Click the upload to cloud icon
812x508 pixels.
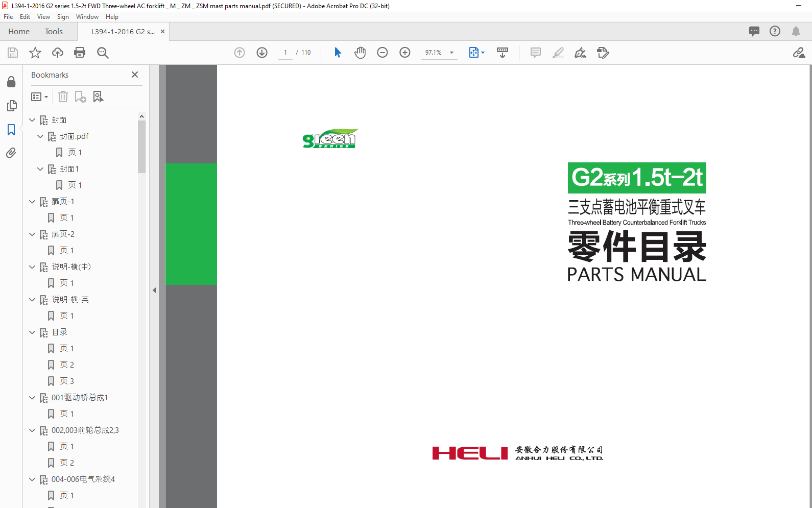[x=58, y=53]
